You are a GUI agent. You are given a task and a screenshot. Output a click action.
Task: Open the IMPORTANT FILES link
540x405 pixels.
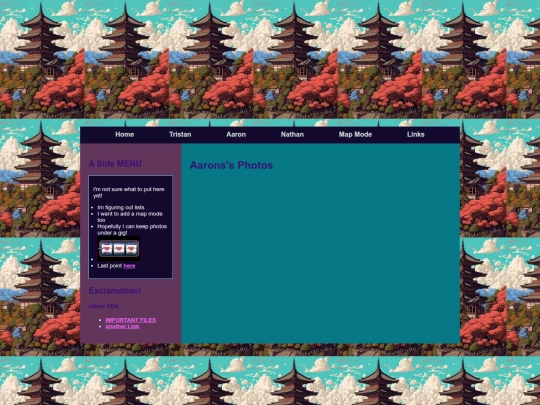(x=131, y=320)
